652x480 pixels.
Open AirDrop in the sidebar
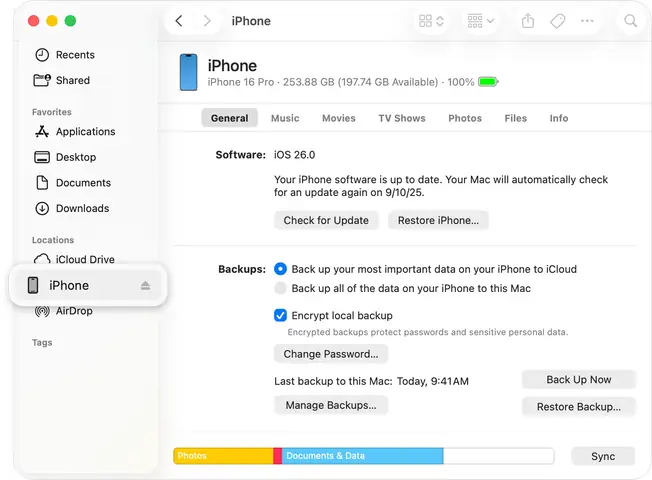[x=63, y=311]
